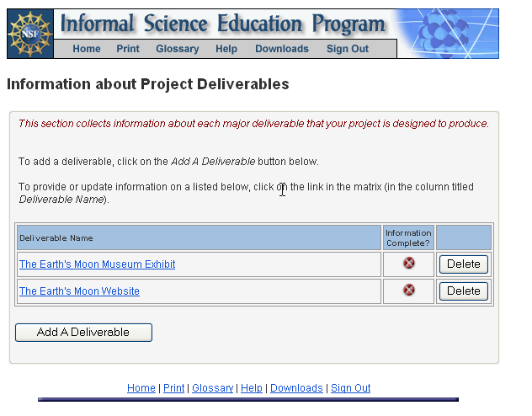Click the atom graphic in the header banner
The image size is (532, 416).
(x=444, y=34)
